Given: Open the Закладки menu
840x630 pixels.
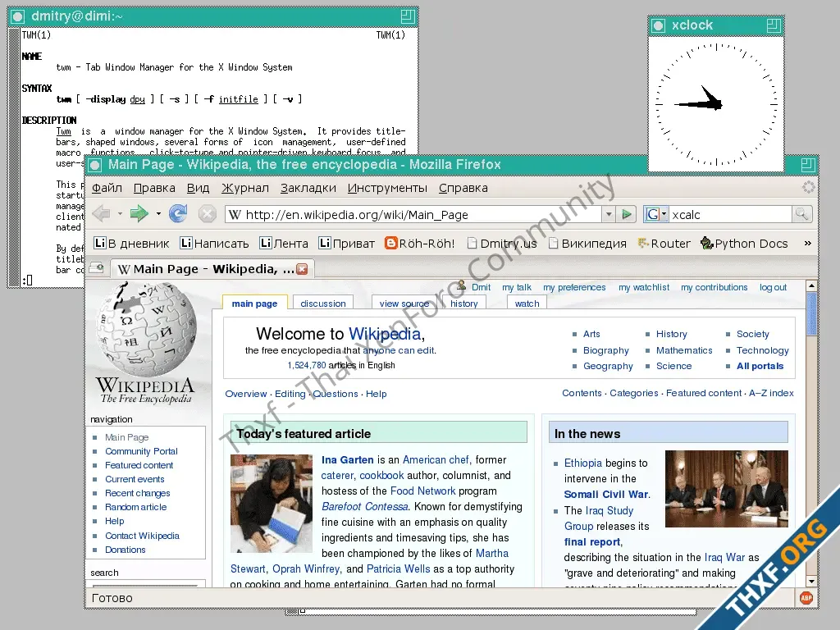Looking at the screenshot, I should [308, 188].
